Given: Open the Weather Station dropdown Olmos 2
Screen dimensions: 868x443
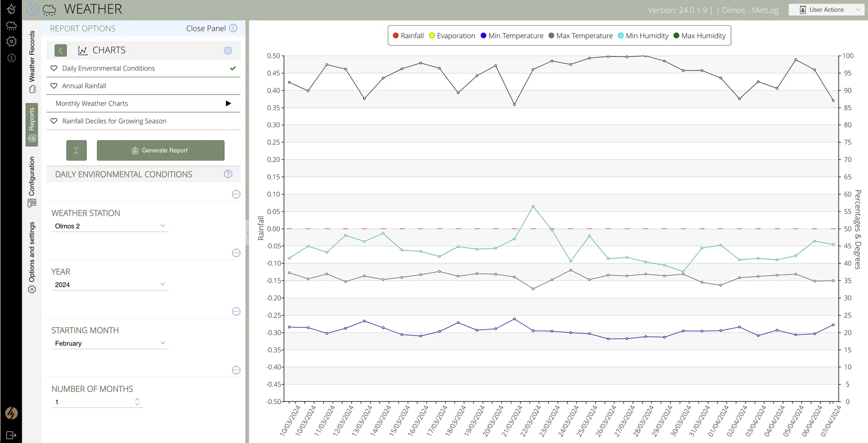Looking at the screenshot, I should (110, 226).
